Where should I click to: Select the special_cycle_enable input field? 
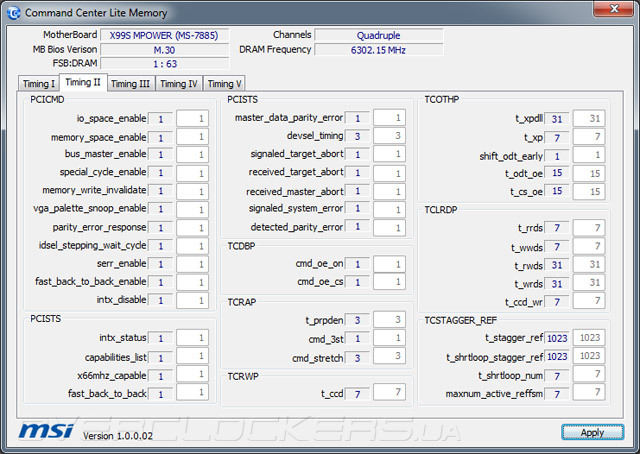192,173
